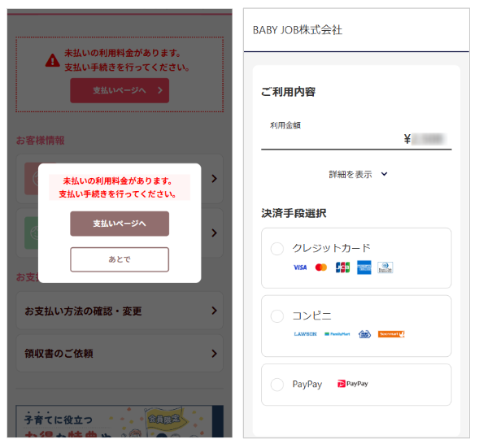The height and width of the screenshot is (448, 479).
Task: Click the 詳細を表示 text
Action: click(351, 174)
